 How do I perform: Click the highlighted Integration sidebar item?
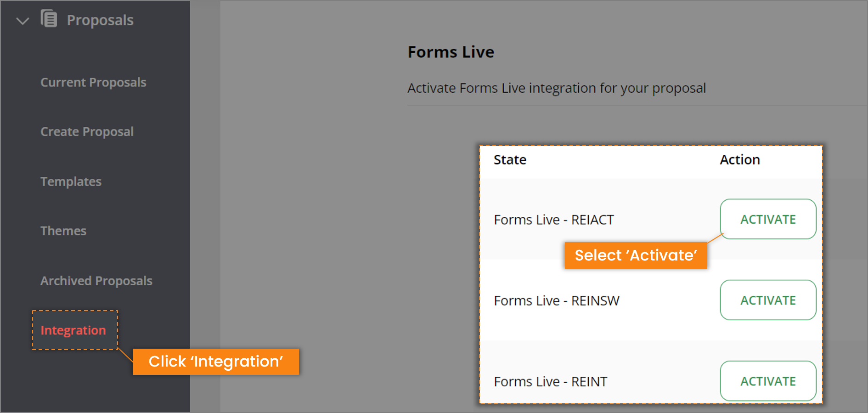(73, 330)
